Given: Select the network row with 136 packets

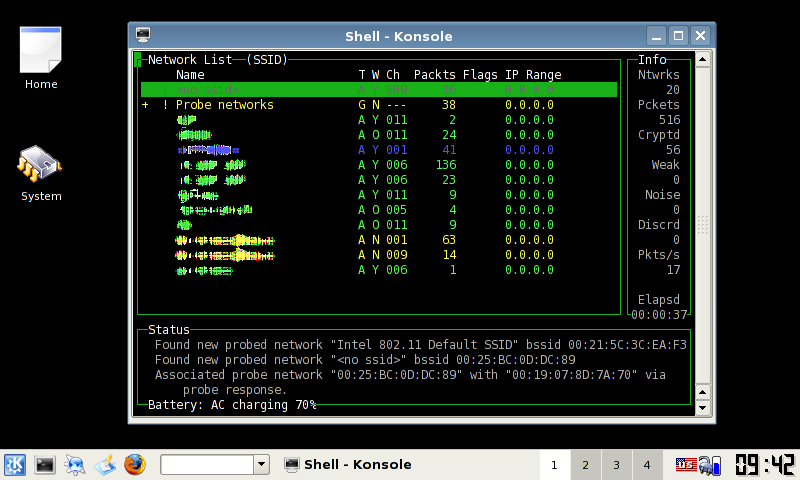Looking at the screenshot, I should coord(379,165).
